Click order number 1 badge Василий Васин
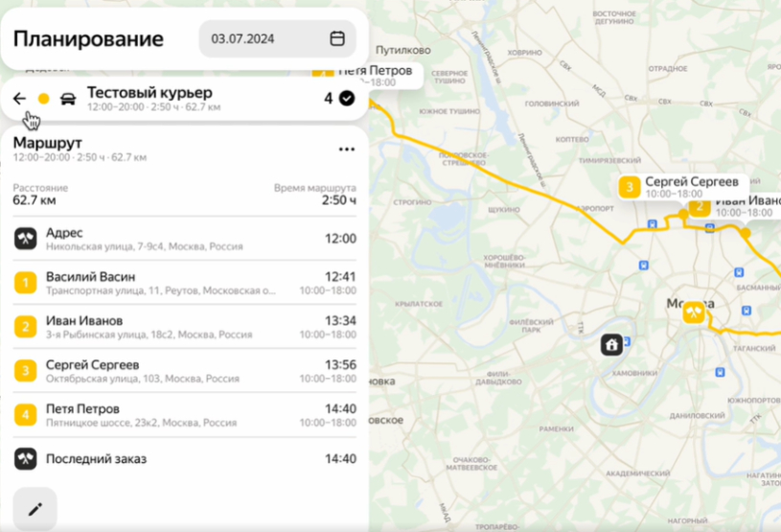 pos(26,283)
